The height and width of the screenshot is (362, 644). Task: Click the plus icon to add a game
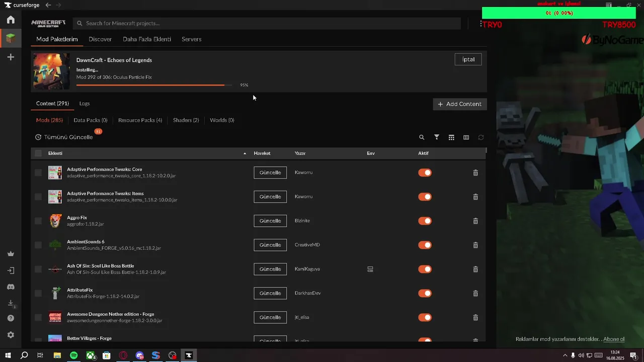[x=11, y=57]
